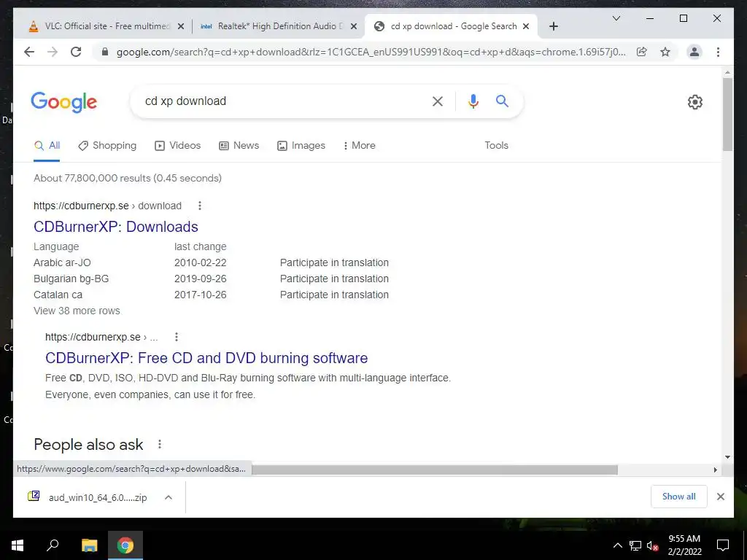Open CDBurnerXP: Free CD and DVD burning software
This screenshot has width=747, height=560.
coord(206,358)
